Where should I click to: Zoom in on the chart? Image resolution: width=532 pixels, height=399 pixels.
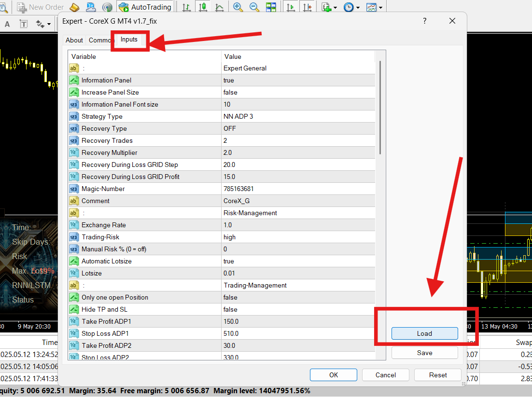click(x=238, y=7)
